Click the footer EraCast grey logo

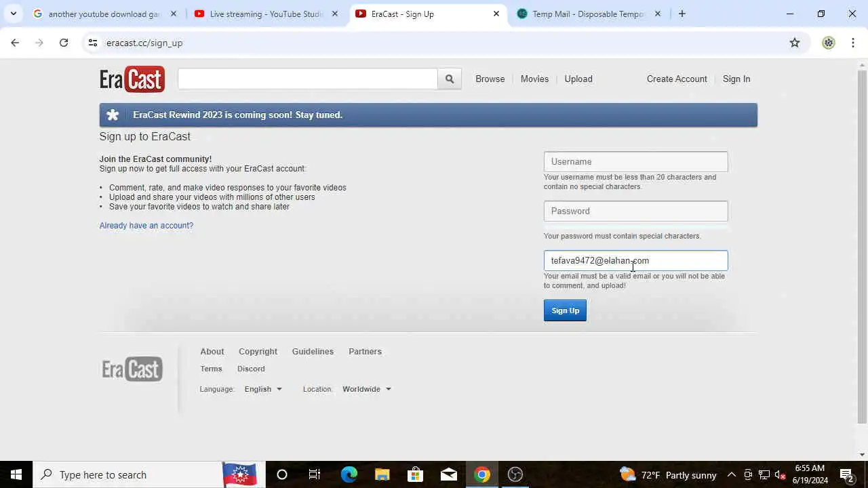click(x=132, y=369)
